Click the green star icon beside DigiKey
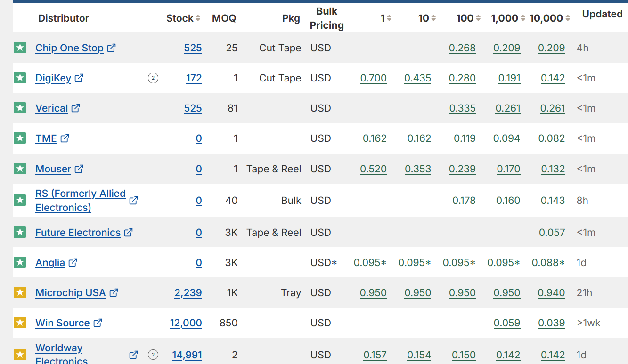This screenshot has height=364, width=628. [x=20, y=78]
